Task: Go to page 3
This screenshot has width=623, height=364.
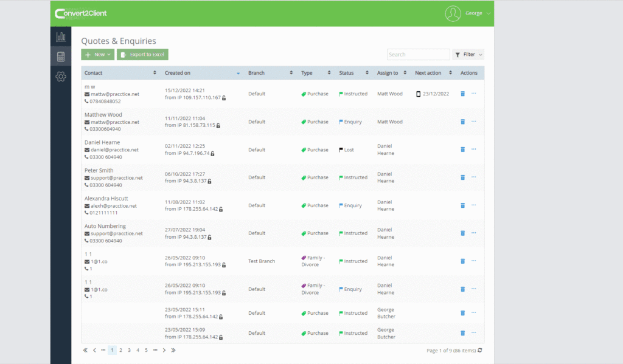Action: [x=129, y=350]
